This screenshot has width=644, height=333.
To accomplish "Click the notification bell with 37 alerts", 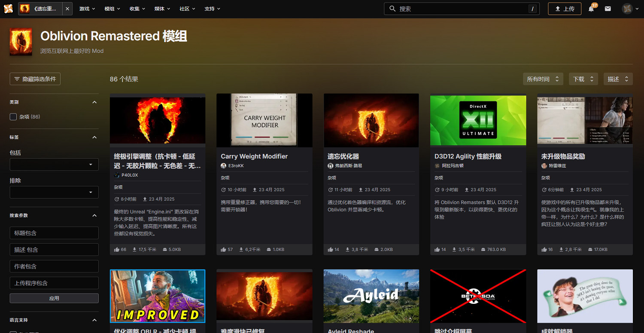I will [591, 9].
